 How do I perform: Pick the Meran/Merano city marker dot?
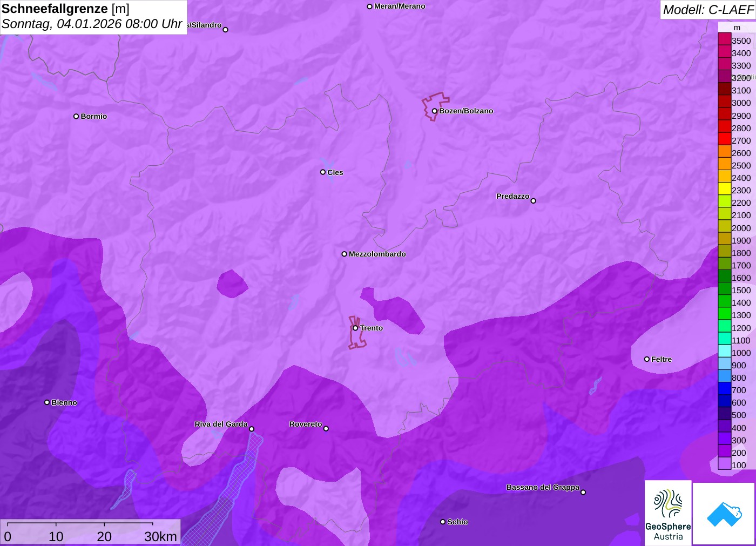click(x=369, y=6)
